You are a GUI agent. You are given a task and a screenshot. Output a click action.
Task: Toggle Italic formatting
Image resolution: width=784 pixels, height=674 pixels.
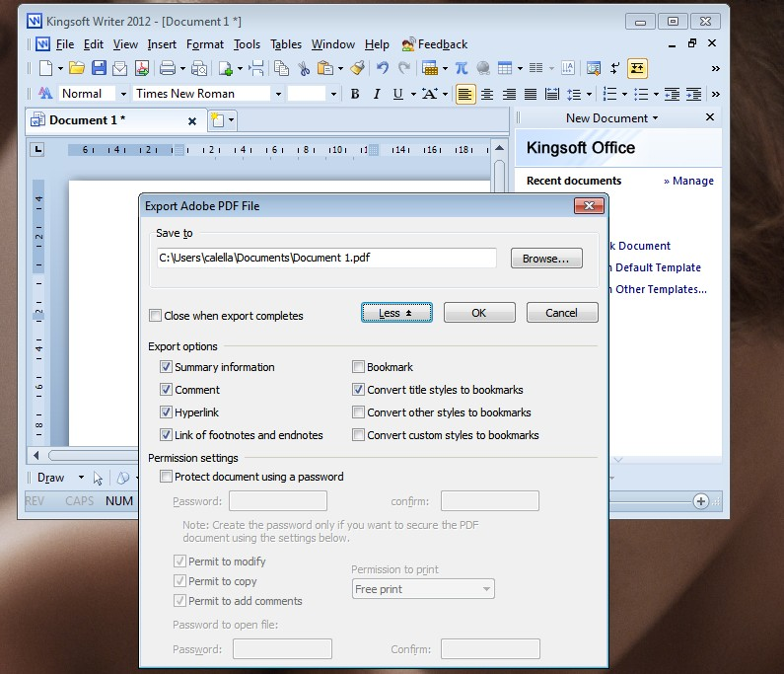pyautogui.click(x=377, y=94)
